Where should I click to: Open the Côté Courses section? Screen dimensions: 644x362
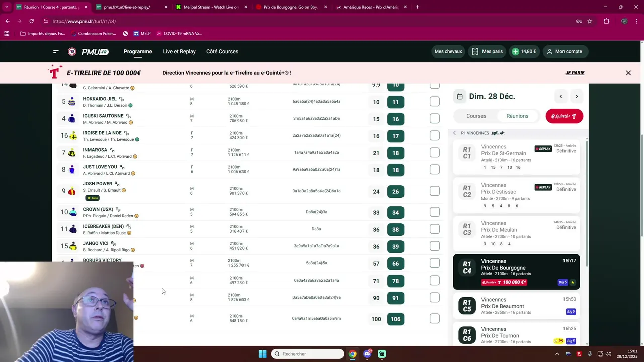pyautogui.click(x=222, y=51)
